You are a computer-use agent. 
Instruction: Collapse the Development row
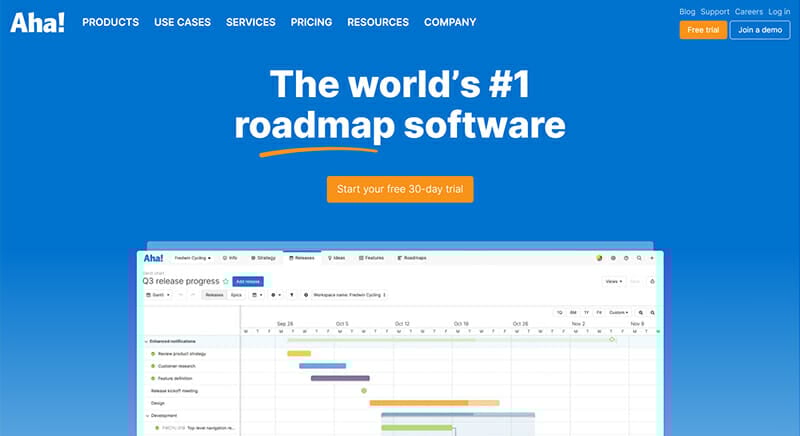click(x=147, y=416)
